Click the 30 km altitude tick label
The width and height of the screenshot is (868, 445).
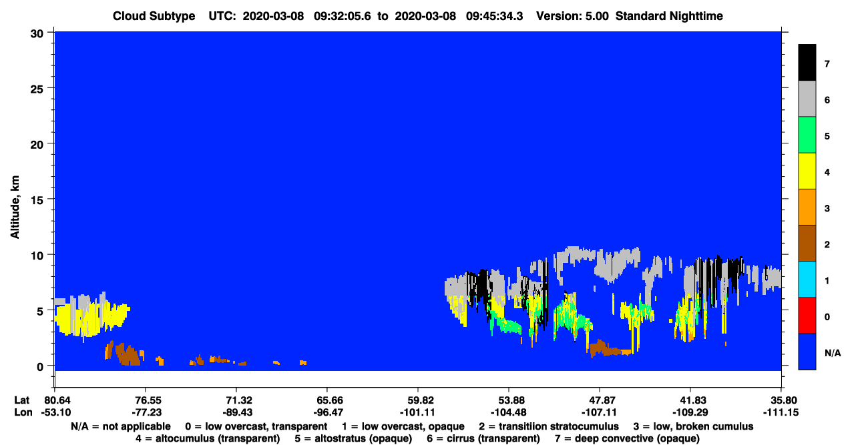pos(39,32)
